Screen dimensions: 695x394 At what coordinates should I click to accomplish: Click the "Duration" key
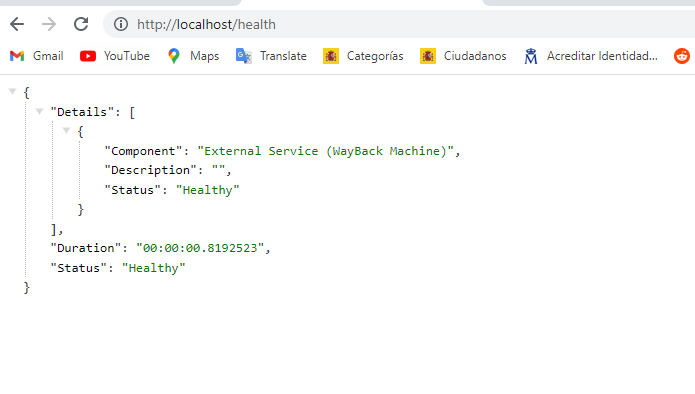tap(86, 248)
